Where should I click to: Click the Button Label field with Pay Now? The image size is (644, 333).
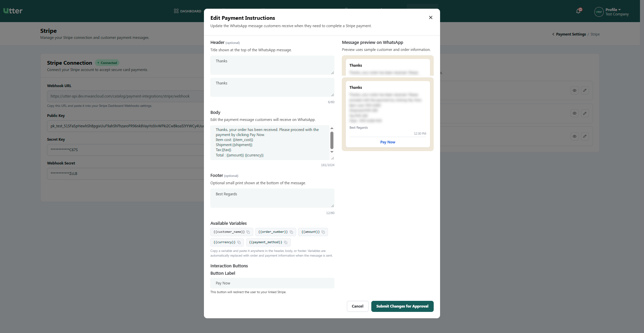coord(272,283)
